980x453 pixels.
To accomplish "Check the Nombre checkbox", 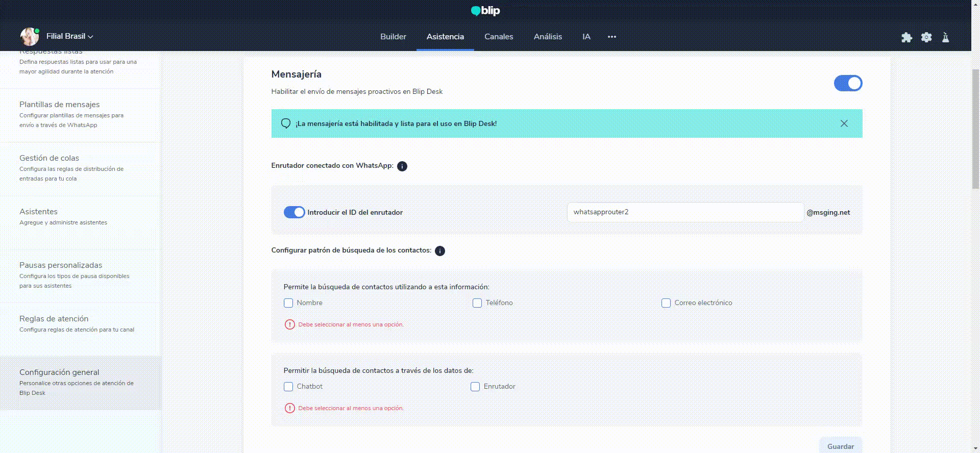I will pos(288,303).
